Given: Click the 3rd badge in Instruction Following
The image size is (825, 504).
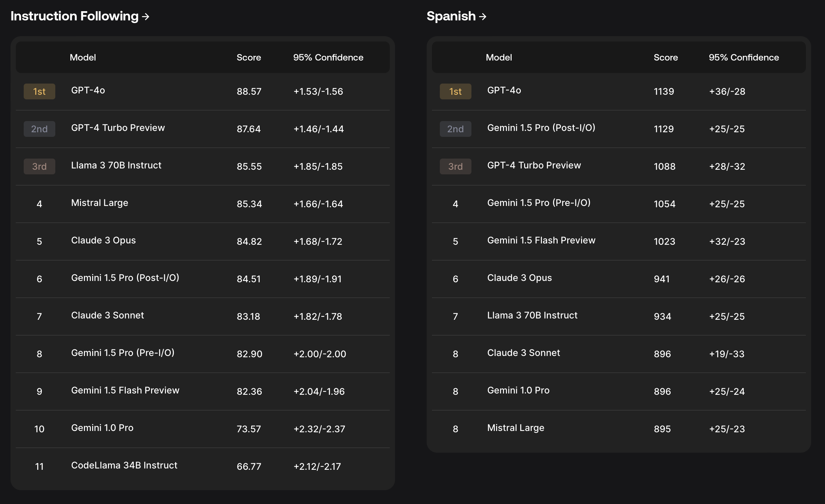Looking at the screenshot, I should click(x=39, y=166).
